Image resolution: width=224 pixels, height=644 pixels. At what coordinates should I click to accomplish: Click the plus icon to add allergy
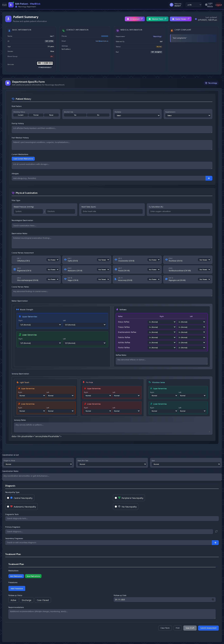(208, 178)
